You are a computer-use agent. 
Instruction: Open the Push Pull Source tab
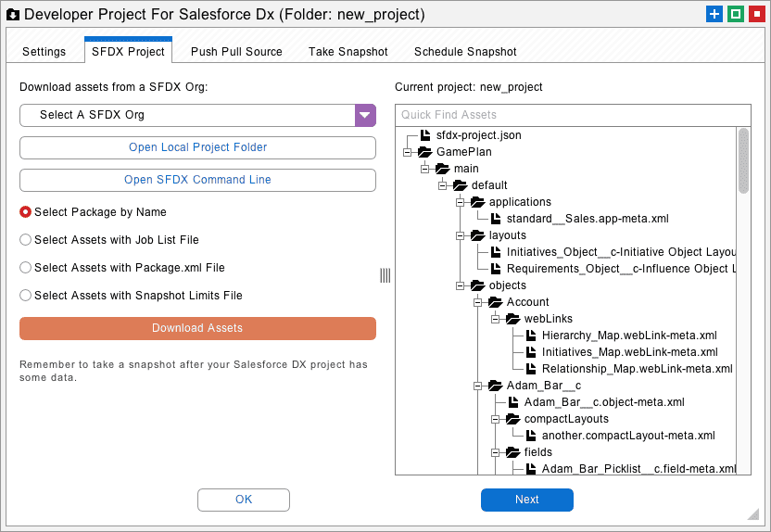click(x=236, y=52)
